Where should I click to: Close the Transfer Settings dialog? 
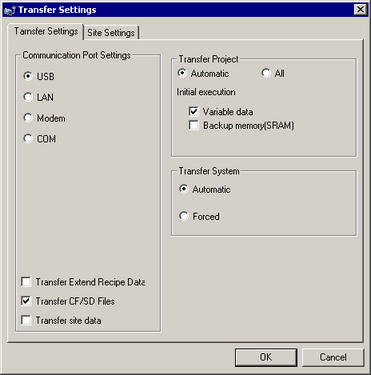point(360,10)
